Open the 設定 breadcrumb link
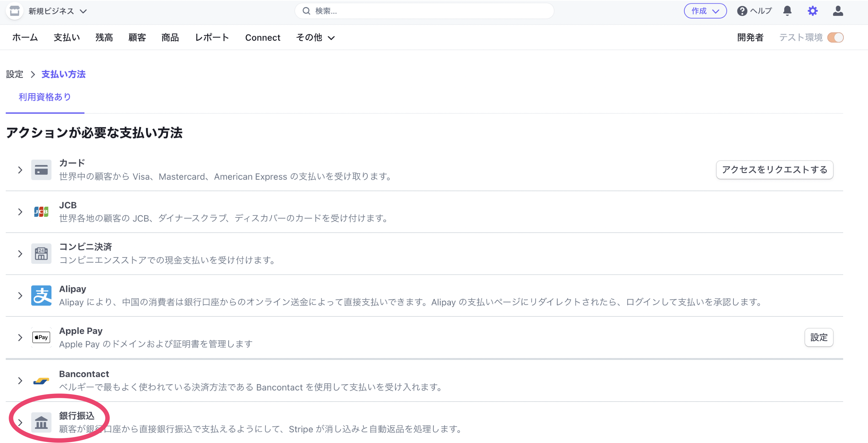This screenshot has width=868, height=443. click(14, 74)
